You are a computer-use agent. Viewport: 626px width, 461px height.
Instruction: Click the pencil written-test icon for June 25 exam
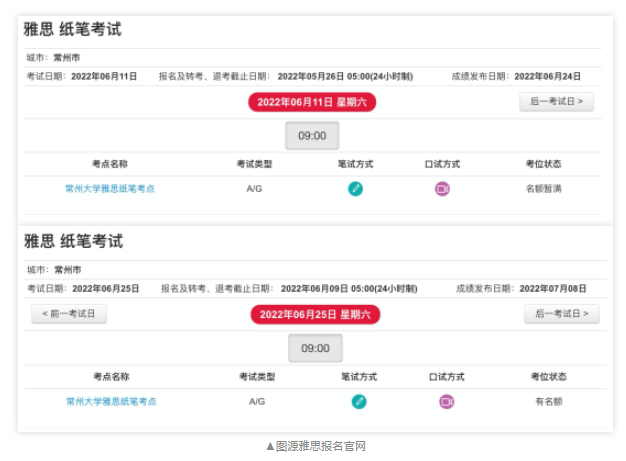coord(359,402)
